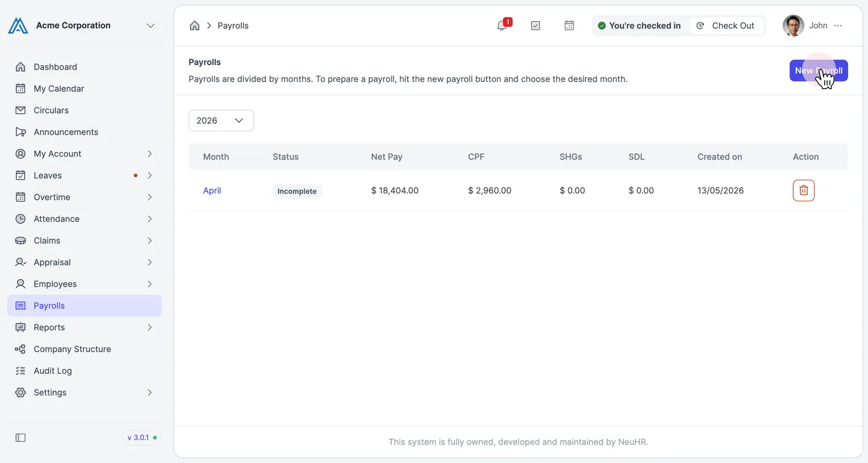Click the Created on column header
The image size is (868, 463).
[720, 157]
